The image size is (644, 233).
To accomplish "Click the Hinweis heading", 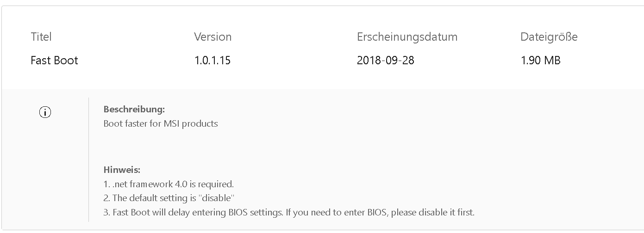I will click(x=122, y=170).
